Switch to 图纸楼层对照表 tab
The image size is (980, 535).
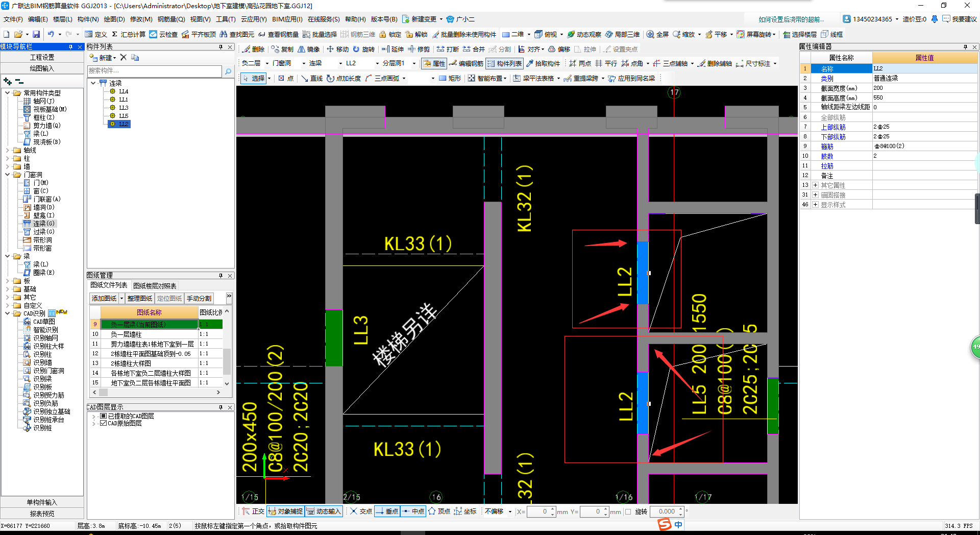pyautogui.click(x=155, y=286)
